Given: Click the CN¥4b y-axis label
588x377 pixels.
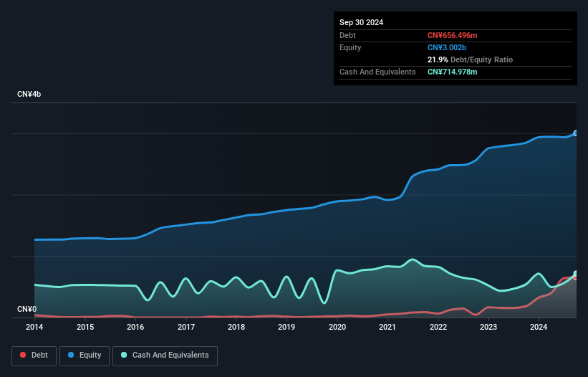Looking at the screenshot, I should [x=29, y=95].
